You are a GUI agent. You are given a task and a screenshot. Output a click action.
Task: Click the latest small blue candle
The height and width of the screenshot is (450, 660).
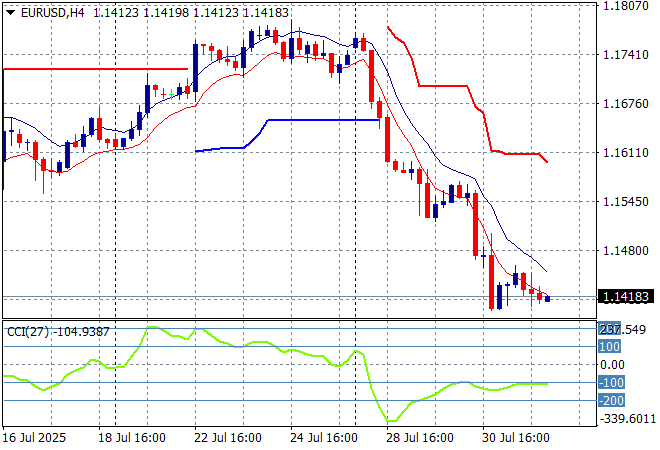[547, 298]
